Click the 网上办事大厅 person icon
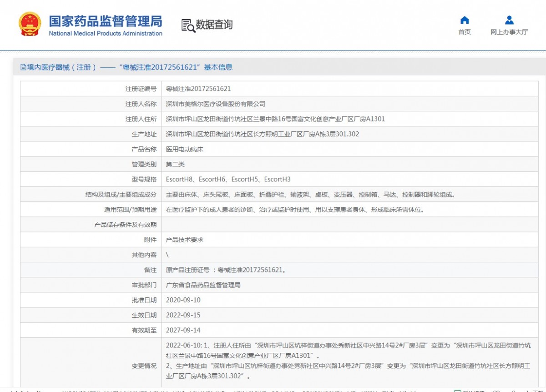Screen dimensions: 546x392 pyautogui.click(x=509, y=20)
